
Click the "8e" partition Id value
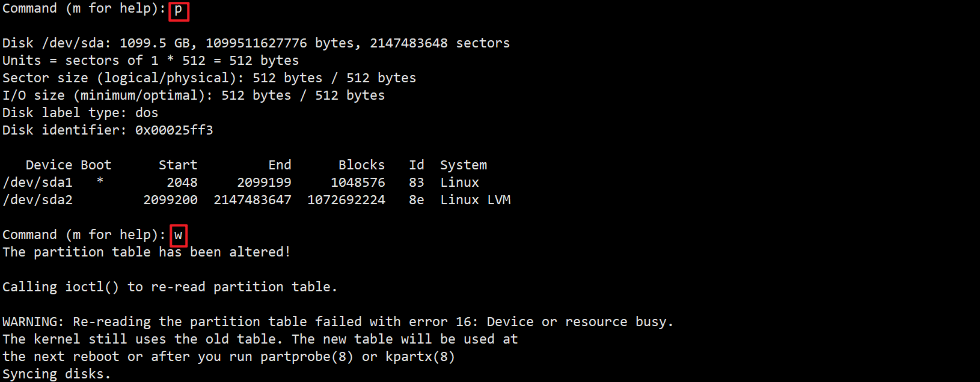click(417, 200)
